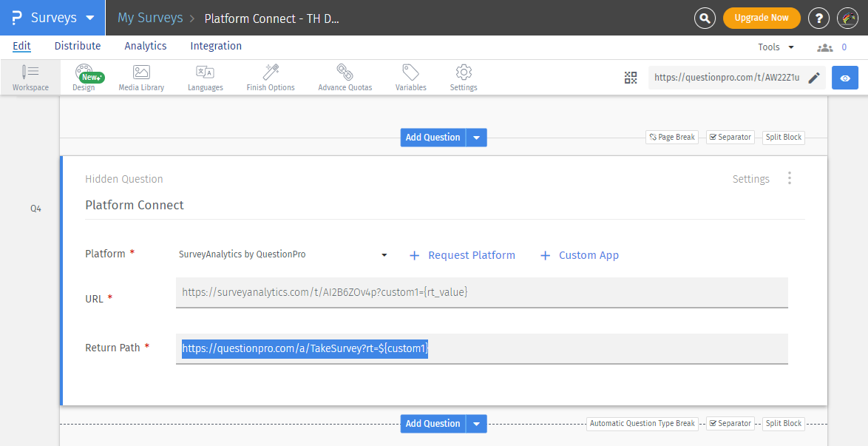Switch to the Analytics tab

146,46
